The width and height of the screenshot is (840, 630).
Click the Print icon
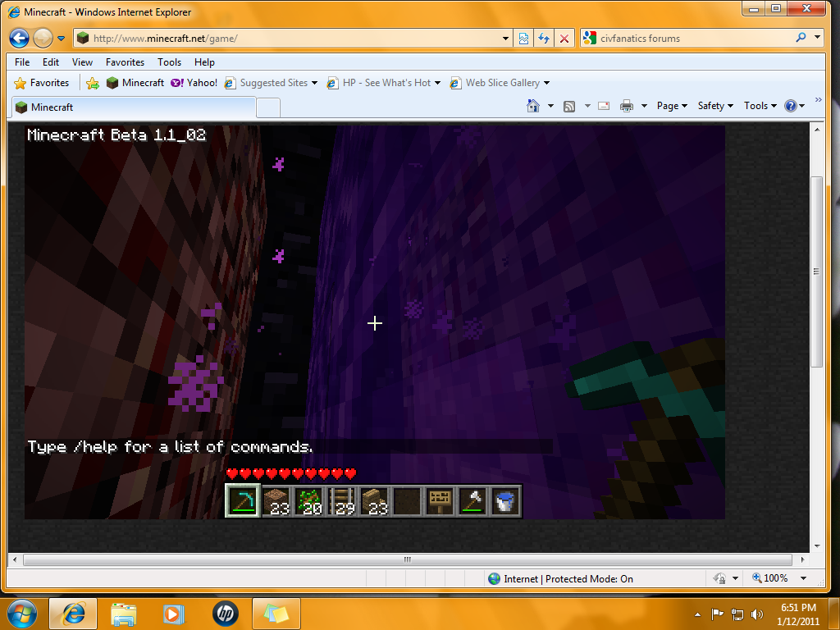point(626,106)
